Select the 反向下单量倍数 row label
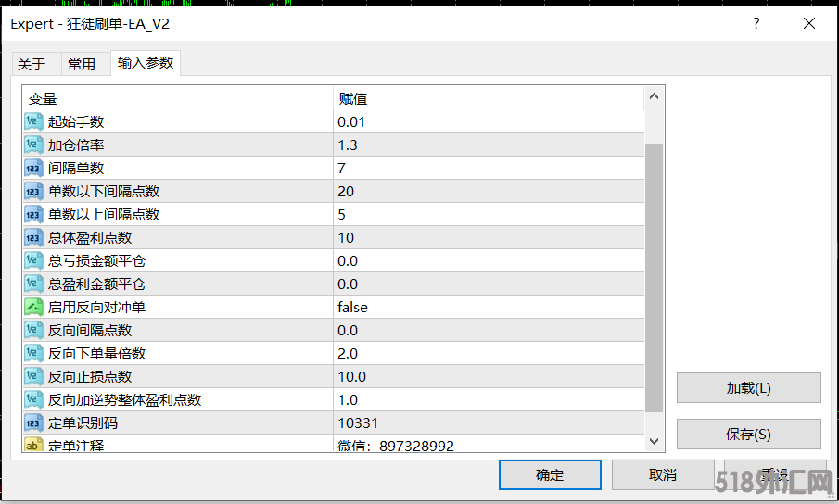This screenshot has width=839, height=504. tap(96, 353)
